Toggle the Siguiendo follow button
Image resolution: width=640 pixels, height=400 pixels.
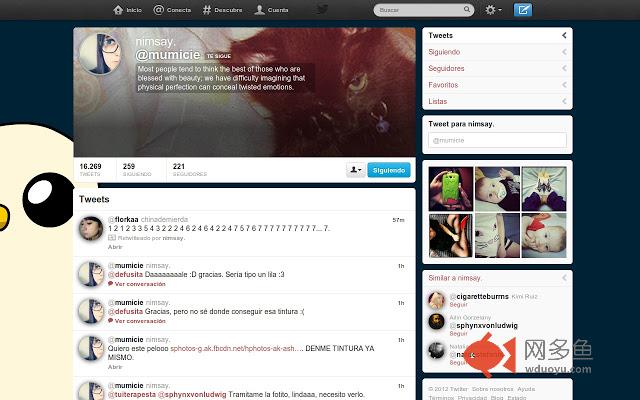point(389,170)
